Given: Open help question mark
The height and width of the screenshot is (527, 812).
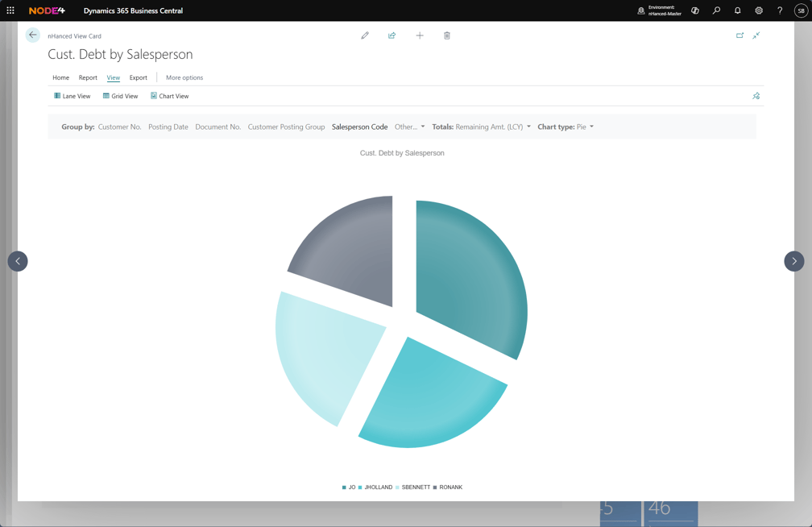Looking at the screenshot, I should tap(780, 10).
